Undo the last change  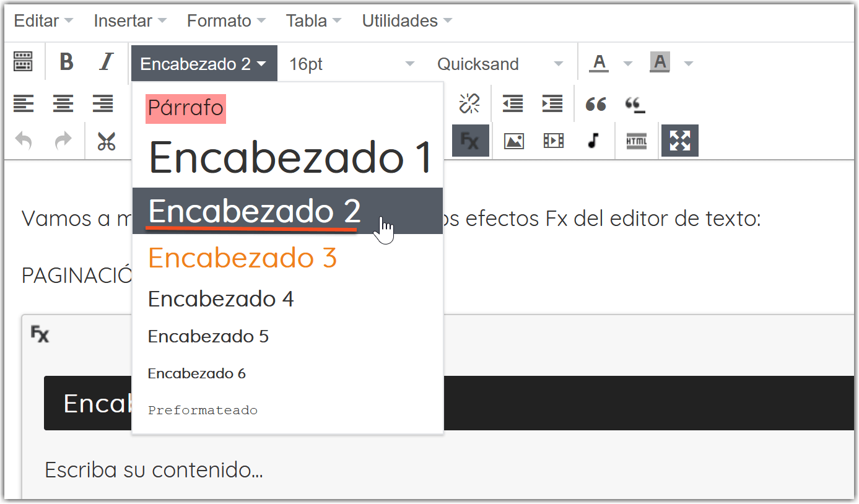[24, 141]
